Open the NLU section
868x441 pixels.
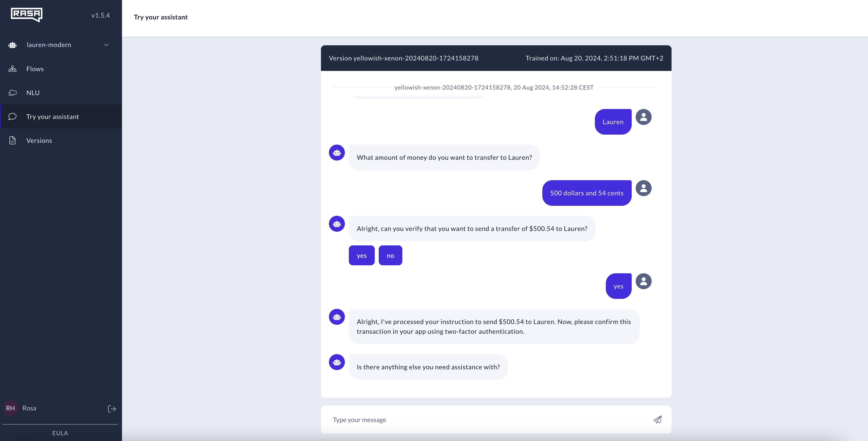pyautogui.click(x=33, y=93)
